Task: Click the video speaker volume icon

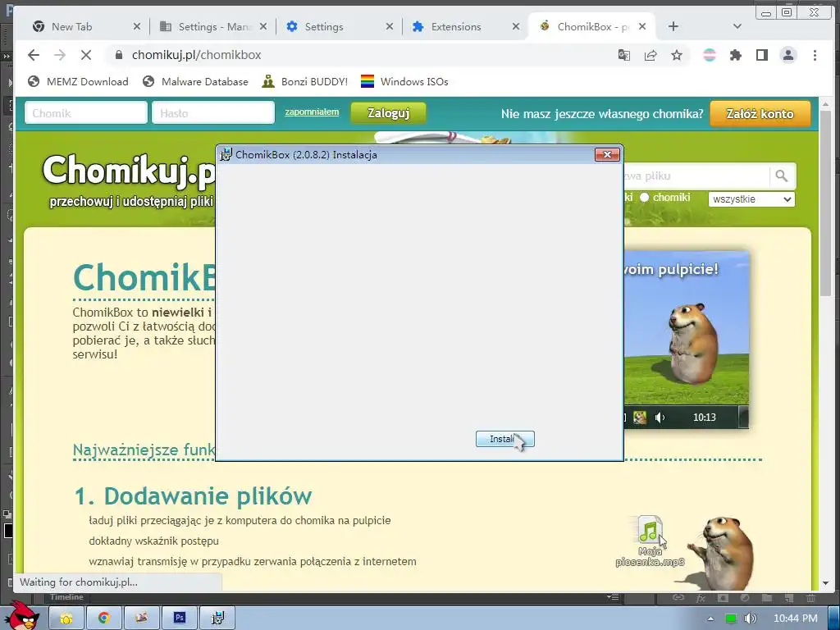Action: click(x=660, y=418)
